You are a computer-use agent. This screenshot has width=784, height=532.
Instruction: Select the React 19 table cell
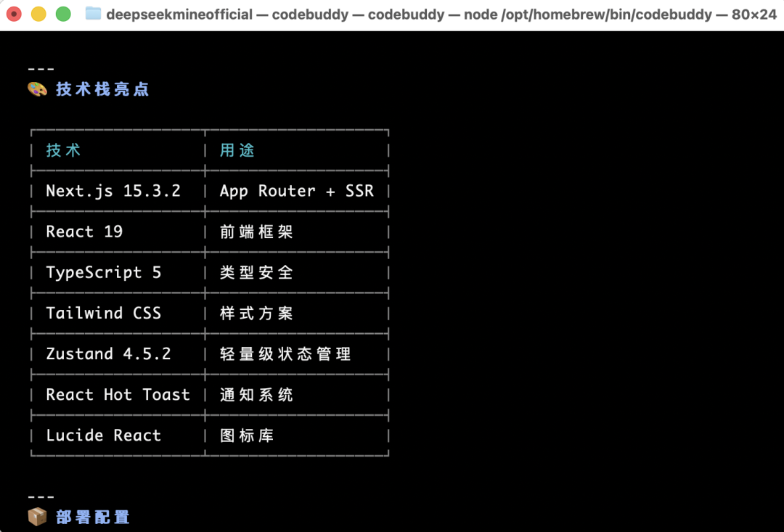pyautogui.click(x=84, y=232)
